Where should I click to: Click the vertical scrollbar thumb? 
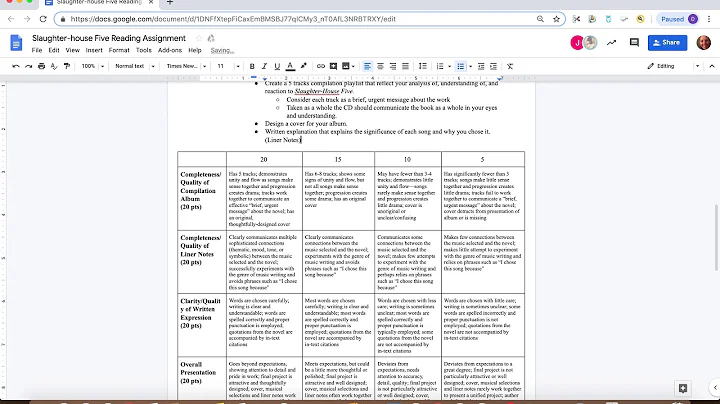pos(716,237)
